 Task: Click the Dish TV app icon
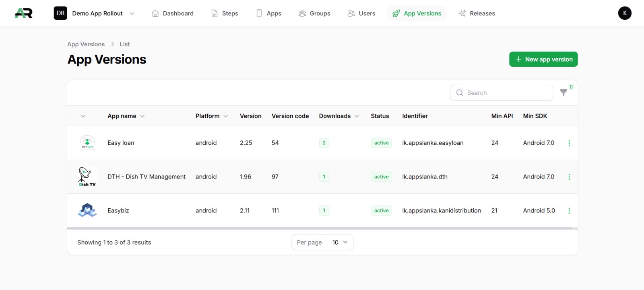click(x=87, y=177)
